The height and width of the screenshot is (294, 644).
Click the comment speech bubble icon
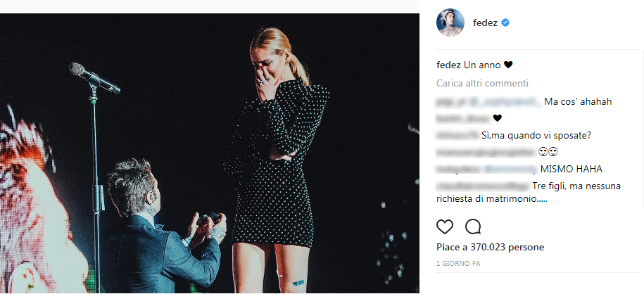coord(473,226)
